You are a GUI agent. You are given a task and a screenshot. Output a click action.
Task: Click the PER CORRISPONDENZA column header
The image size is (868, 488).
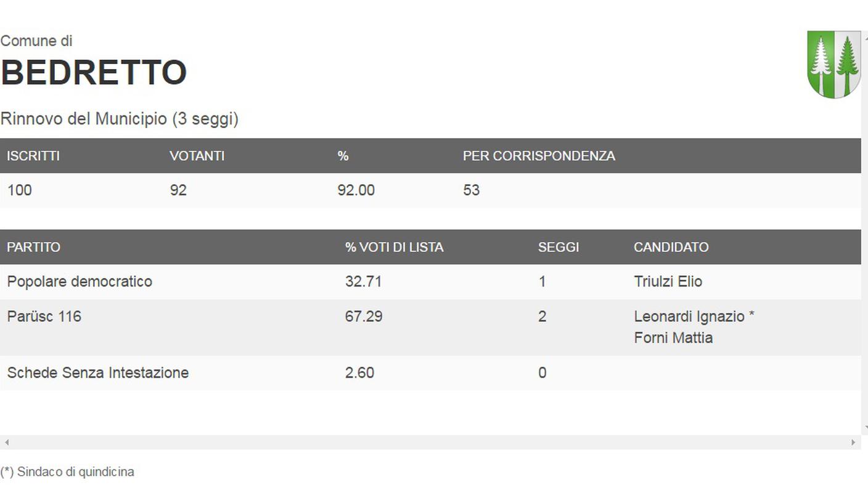[539, 156]
